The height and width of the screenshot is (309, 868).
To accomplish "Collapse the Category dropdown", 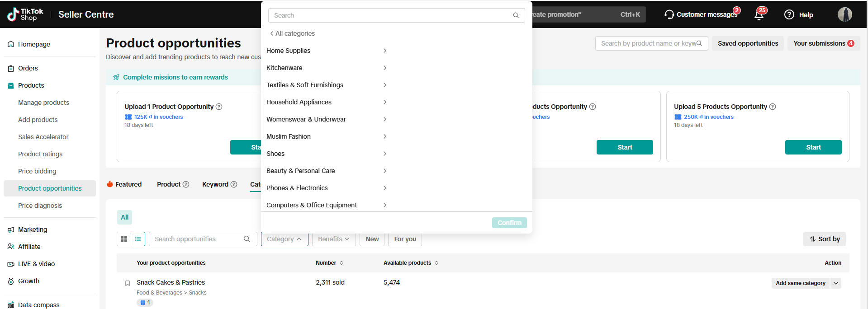I will coord(284,239).
